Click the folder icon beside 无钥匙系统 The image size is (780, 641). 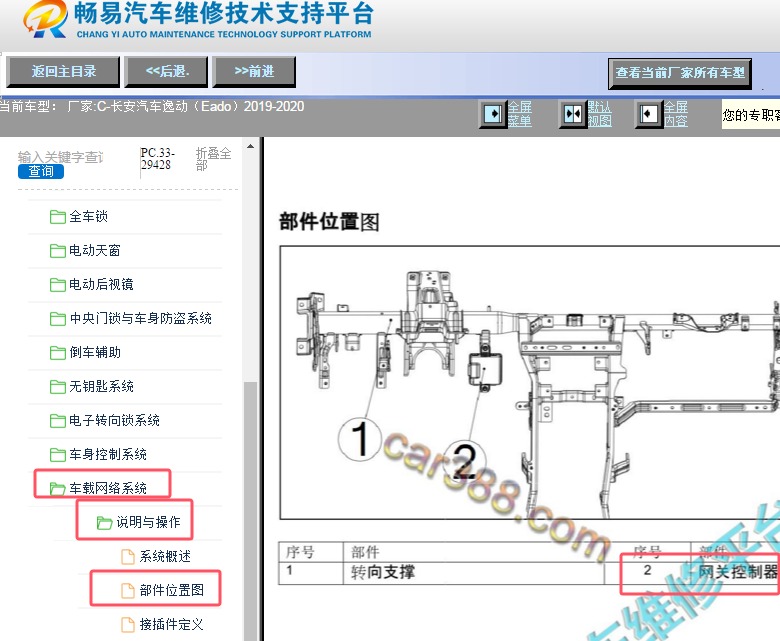58,386
